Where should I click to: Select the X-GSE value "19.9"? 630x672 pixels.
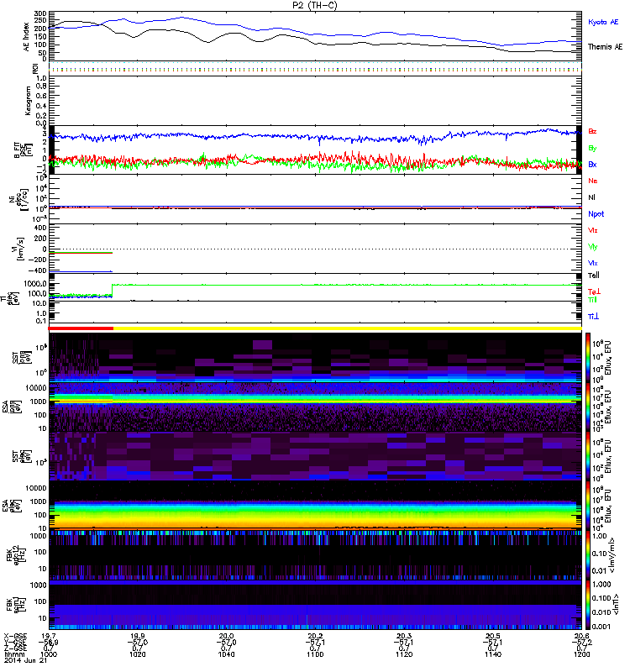137,636
